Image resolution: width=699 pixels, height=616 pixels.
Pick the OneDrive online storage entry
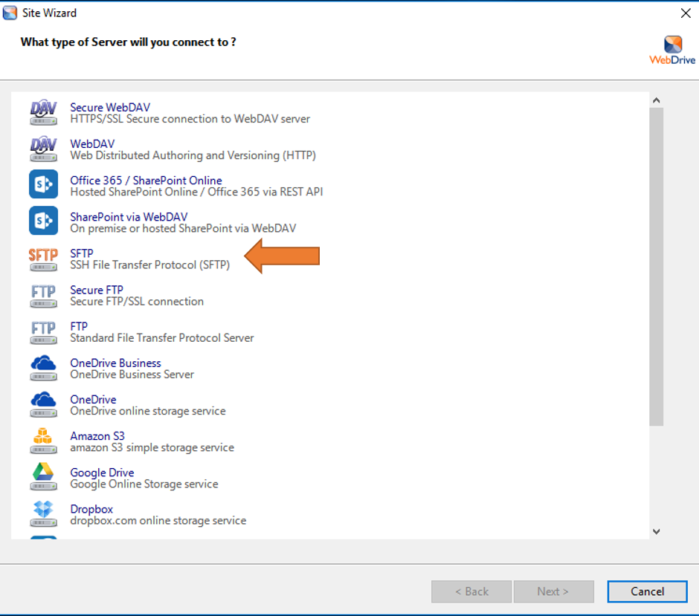(93, 399)
